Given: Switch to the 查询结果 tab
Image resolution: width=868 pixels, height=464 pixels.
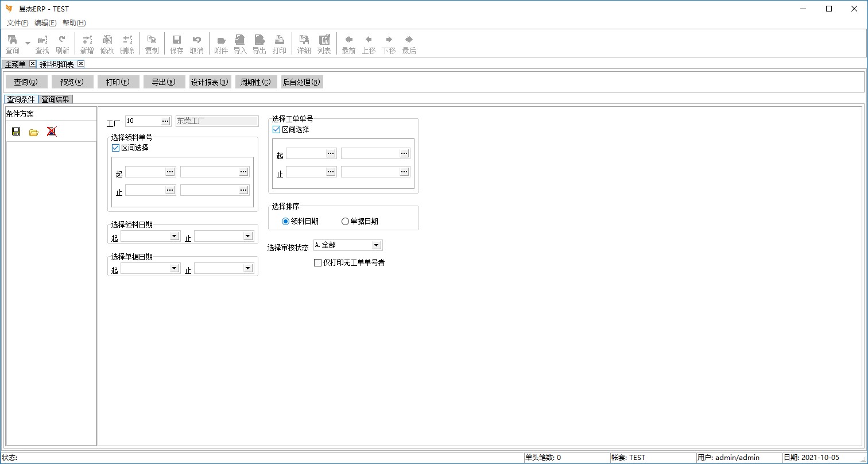Looking at the screenshot, I should click(x=56, y=99).
